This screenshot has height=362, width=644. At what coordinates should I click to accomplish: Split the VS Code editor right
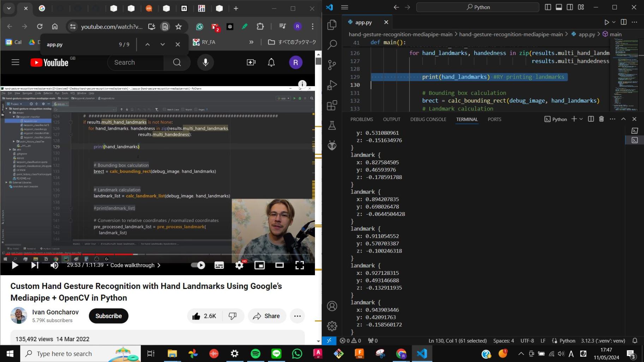[624, 22]
